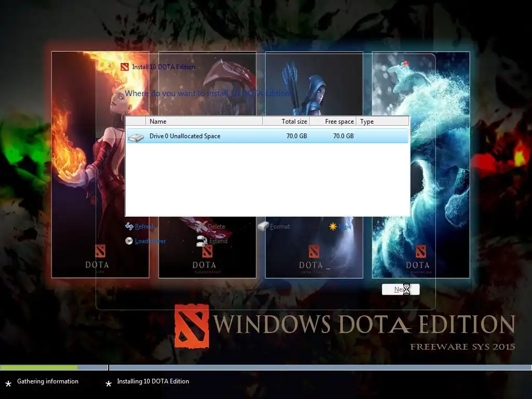532x399 pixels.
Task: Click the 70.0 GB total size value
Action: point(297,136)
